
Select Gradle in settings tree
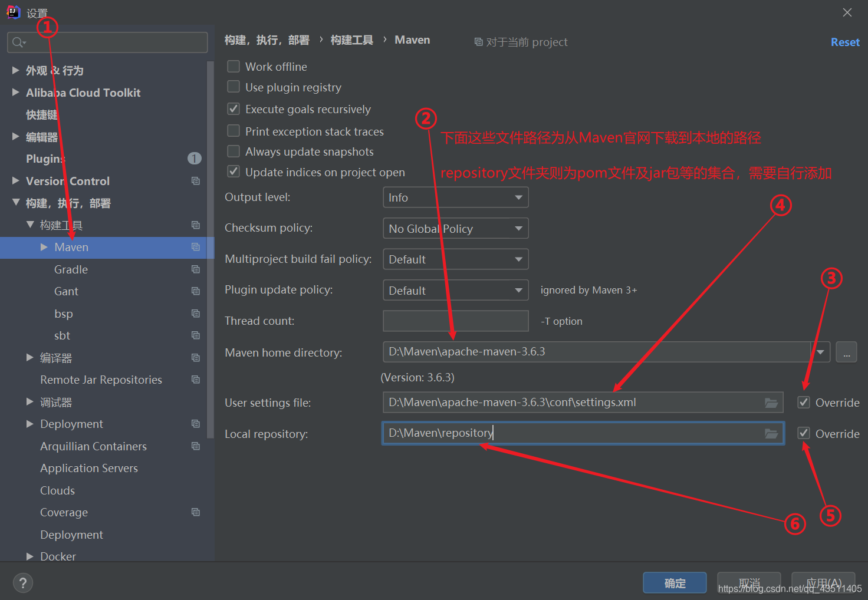71,269
